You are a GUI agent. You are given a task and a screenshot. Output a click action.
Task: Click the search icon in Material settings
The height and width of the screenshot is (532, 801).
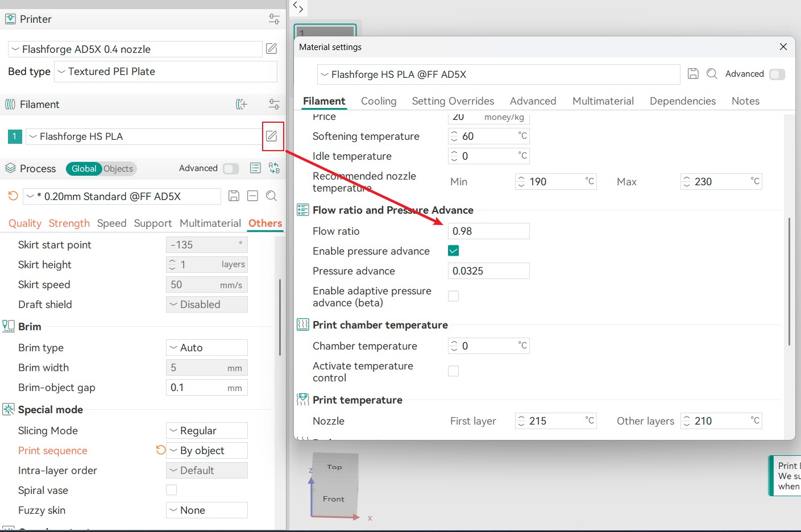(712, 74)
